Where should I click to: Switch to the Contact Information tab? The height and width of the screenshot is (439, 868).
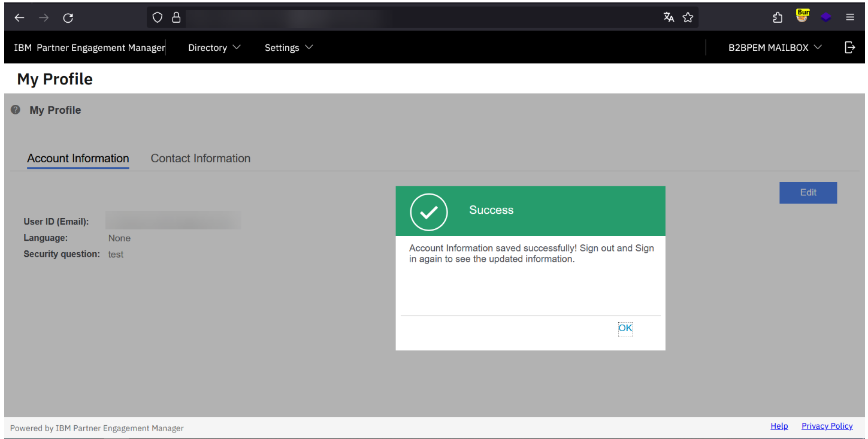coord(200,158)
